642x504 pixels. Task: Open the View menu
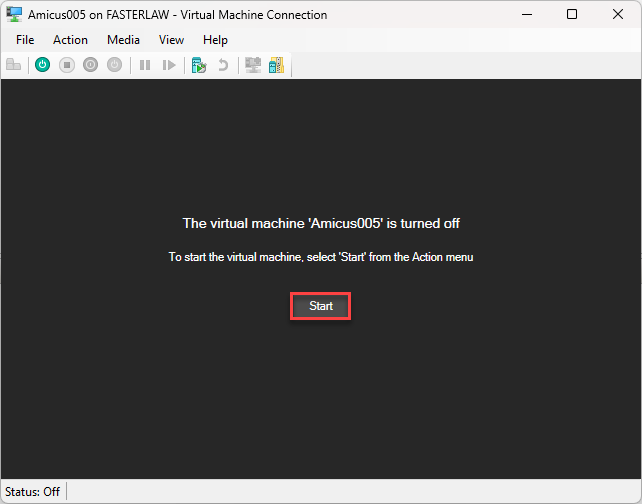pyautogui.click(x=171, y=40)
